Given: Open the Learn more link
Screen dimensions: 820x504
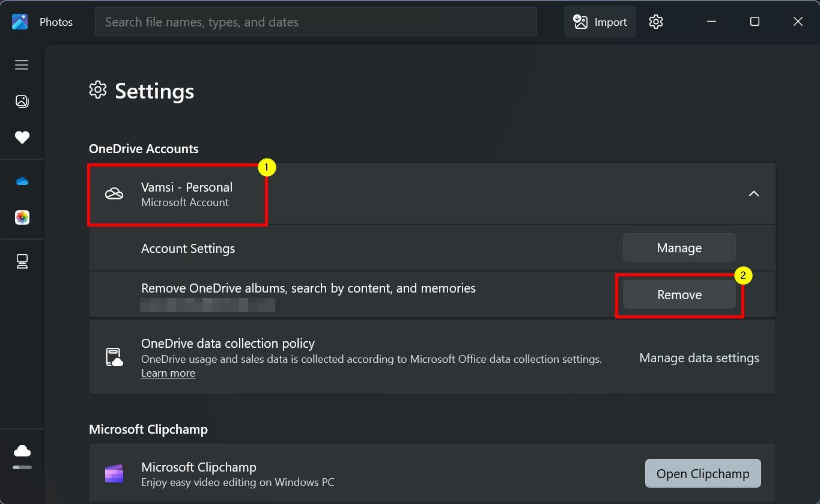Looking at the screenshot, I should click(168, 373).
